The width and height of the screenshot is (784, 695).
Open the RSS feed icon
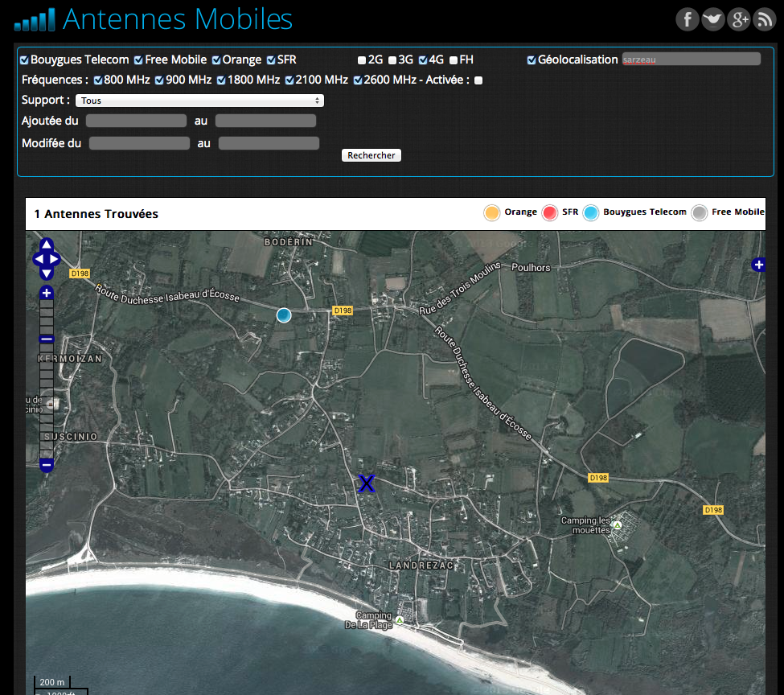coord(764,19)
